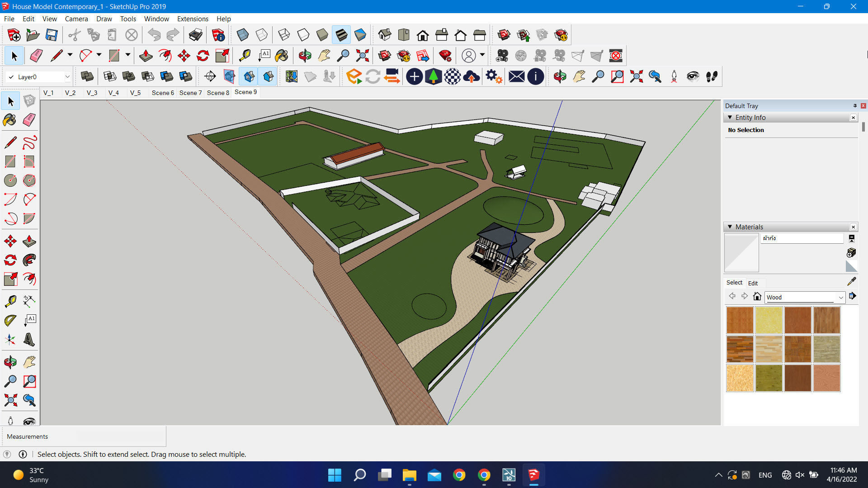Collapse the Materials panel
The height and width of the screenshot is (488, 868).
point(730,227)
